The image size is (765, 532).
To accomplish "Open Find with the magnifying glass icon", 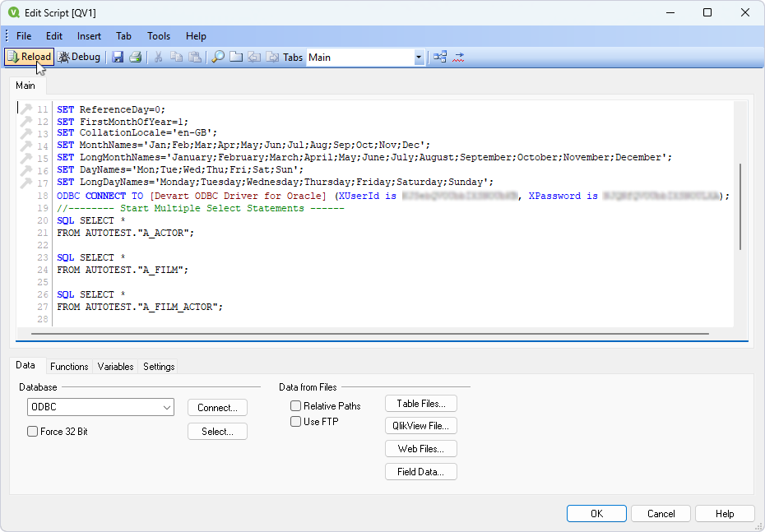I will (x=218, y=57).
